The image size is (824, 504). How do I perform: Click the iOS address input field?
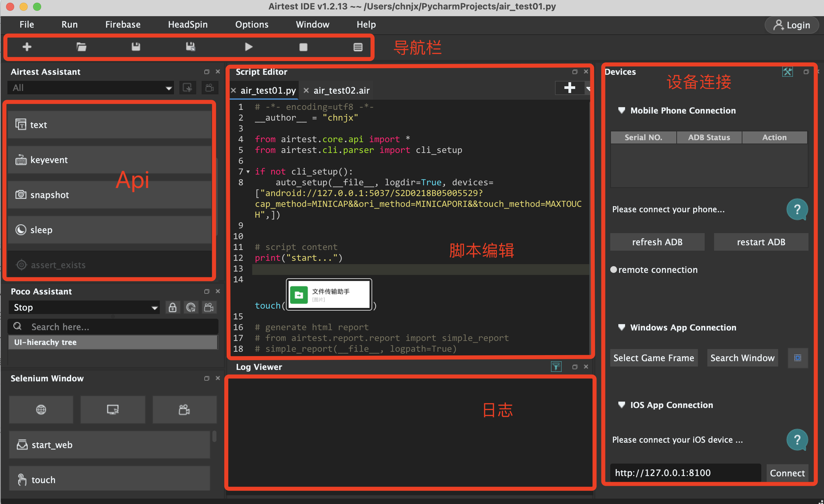click(x=685, y=473)
